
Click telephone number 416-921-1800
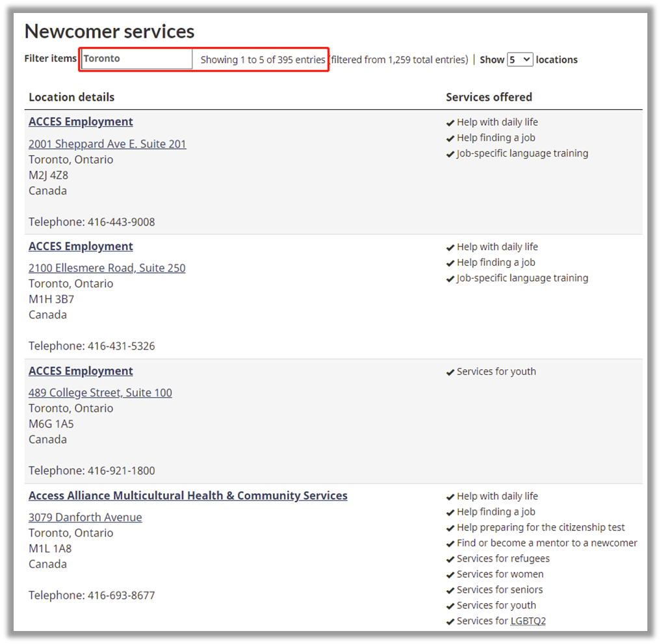click(121, 470)
